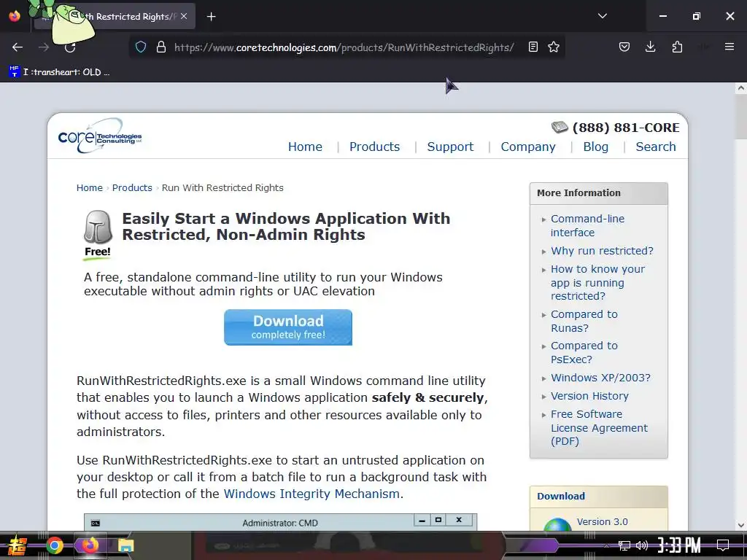The image size is (747, 560).
Task: Open the Pocket save icon
Action: click(x=624, y=47)
